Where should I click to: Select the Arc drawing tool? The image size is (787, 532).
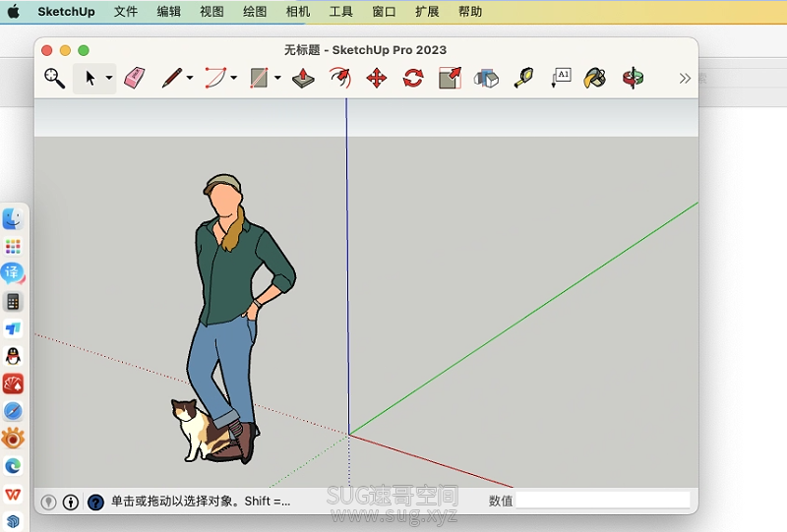215,79
